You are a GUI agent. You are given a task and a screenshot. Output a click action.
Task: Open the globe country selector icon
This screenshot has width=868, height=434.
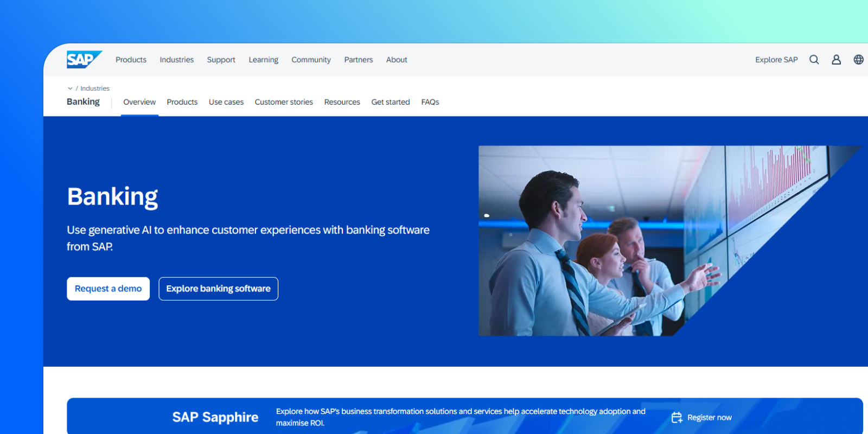(x=858, y=60)
